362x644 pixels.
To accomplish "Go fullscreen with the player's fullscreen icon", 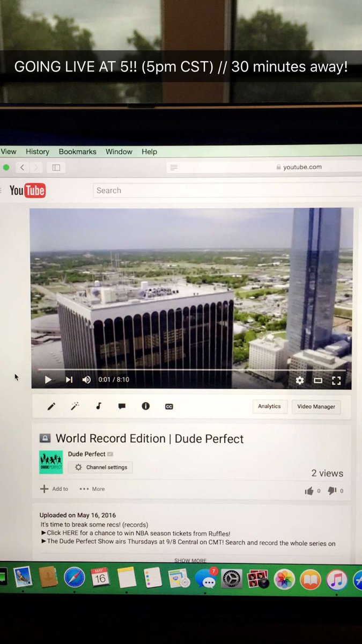I will (x=336, y=380).
